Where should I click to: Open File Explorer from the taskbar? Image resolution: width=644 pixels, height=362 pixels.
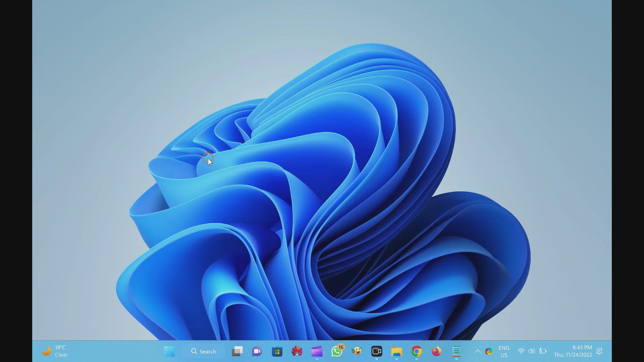tap(396, 351)
